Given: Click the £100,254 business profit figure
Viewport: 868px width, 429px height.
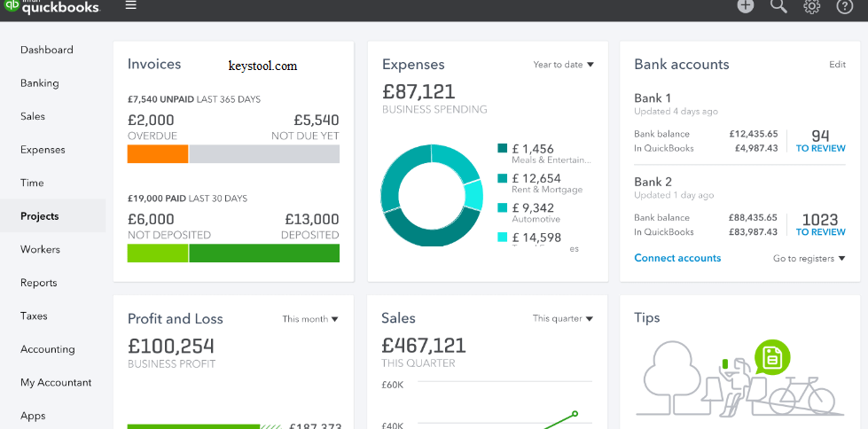Looking at the screenshot, I should 171,346.
